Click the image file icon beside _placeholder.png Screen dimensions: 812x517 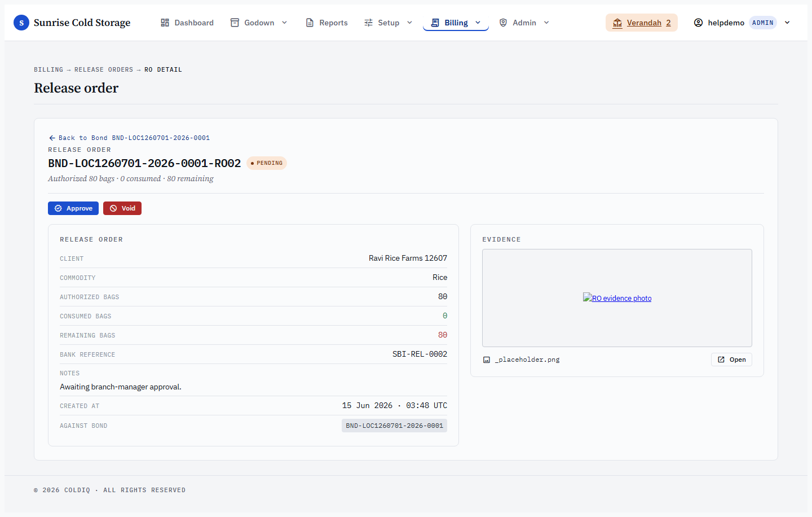click(487, 360)
